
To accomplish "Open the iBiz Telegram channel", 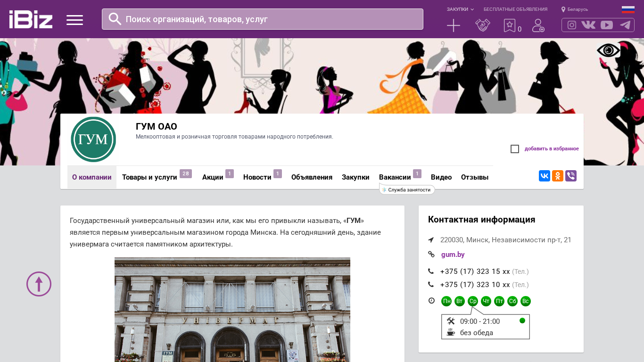I will point(625,25).
